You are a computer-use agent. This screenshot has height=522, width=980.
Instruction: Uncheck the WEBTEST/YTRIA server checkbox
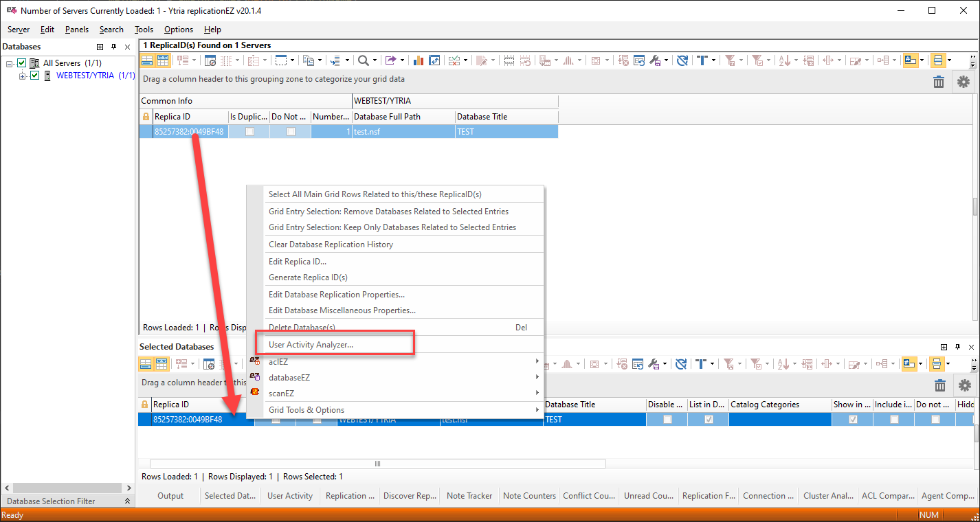35,76
